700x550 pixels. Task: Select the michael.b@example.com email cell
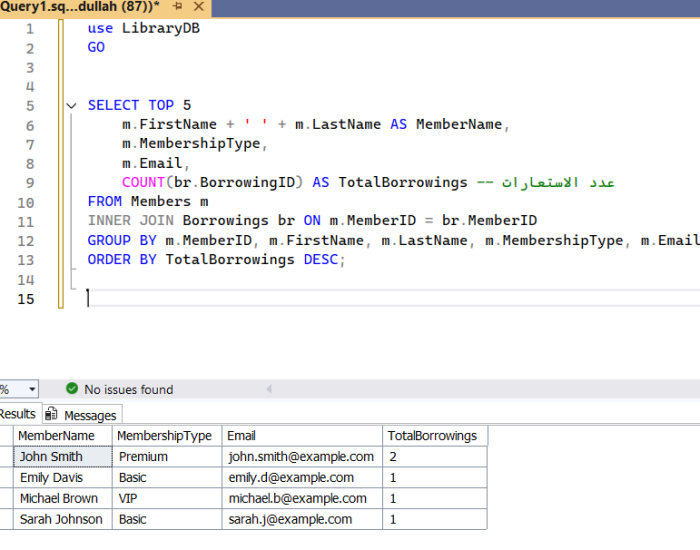point(297,498)
